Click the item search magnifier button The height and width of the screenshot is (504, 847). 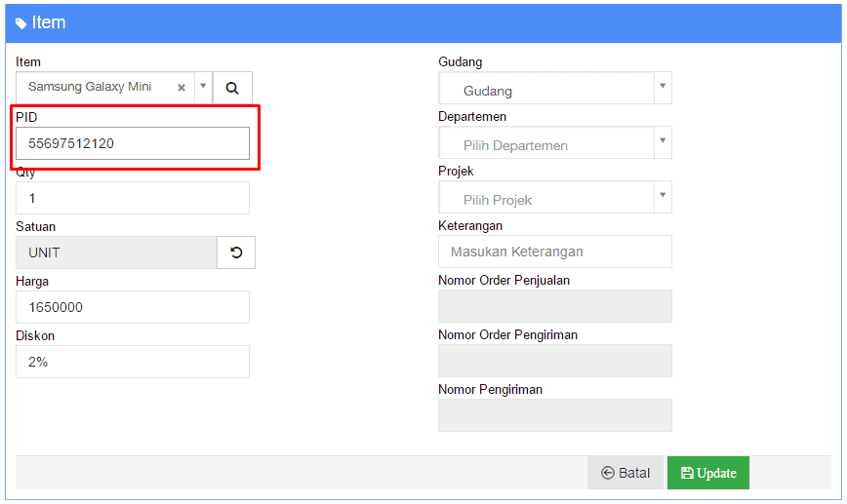(x=232, y=88)
